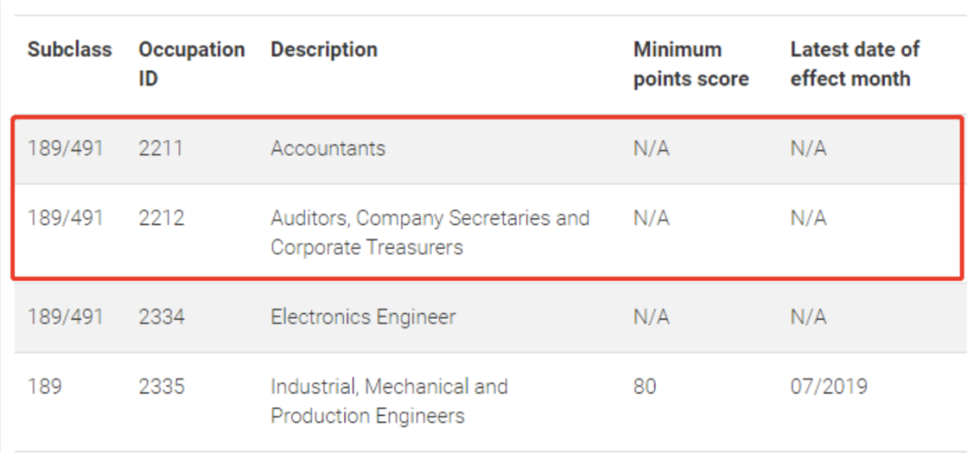The width and height of the screenshot is (980, 453).
Task: Click Industrial, Mechanical and Production Engineers text
Action: 388,401
